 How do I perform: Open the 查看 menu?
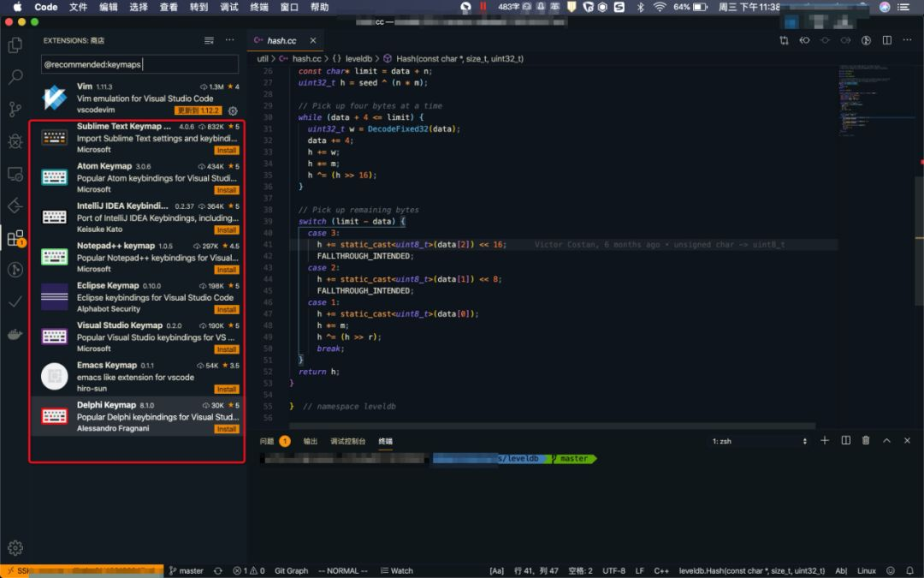tap(169, 7)
